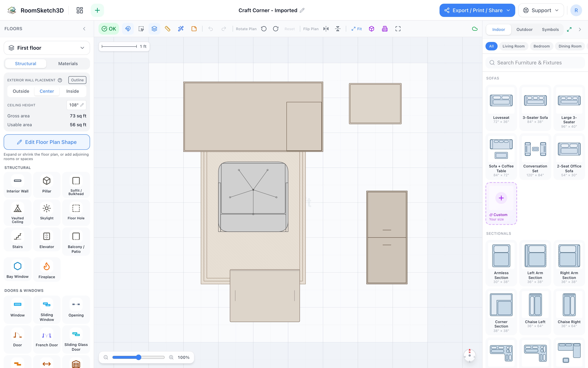The width and height of the screenshot is (588, 368).
Task: Redo the last action
Action: coord(224,29)
